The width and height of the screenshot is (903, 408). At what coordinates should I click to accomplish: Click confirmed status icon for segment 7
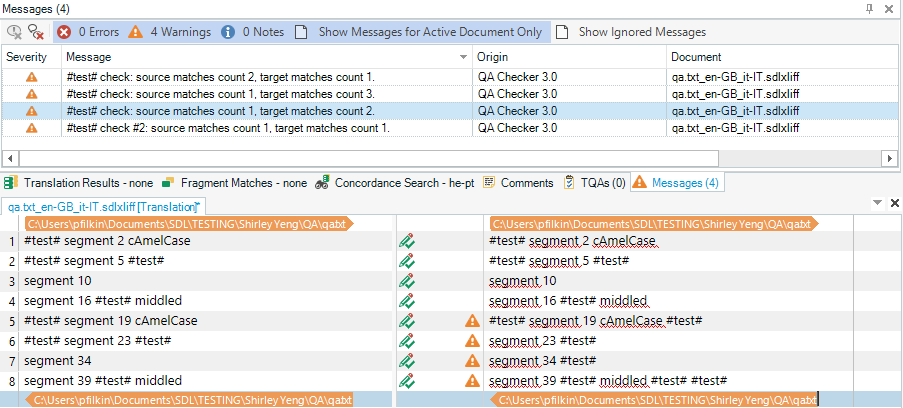407,361
